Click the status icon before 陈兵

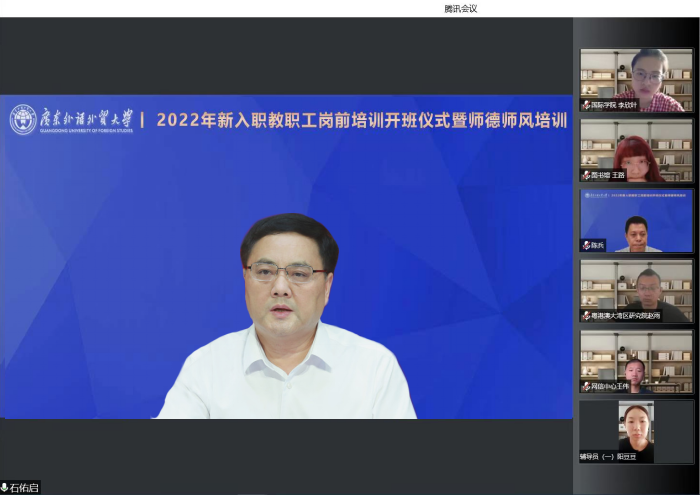click(586, 245)
